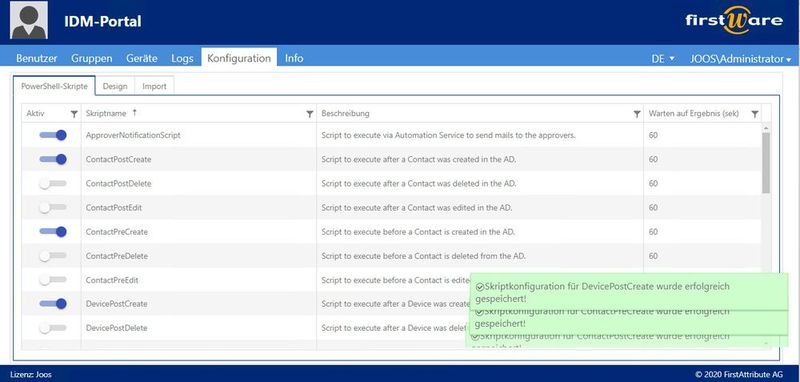Open the Info menu

pos(294,58)
